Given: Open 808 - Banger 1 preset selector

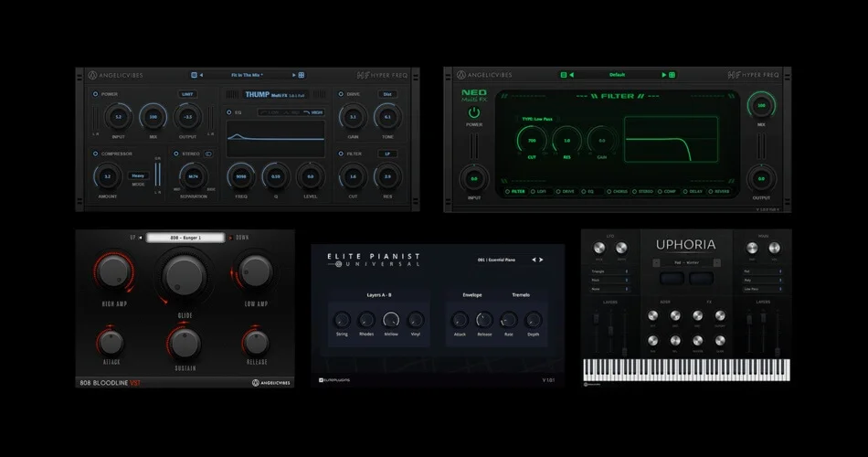Looking at the screenshot, I should point(185,238).
